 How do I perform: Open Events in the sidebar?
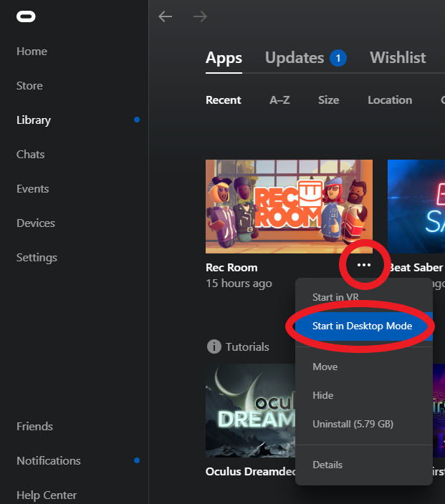point(33,189)
